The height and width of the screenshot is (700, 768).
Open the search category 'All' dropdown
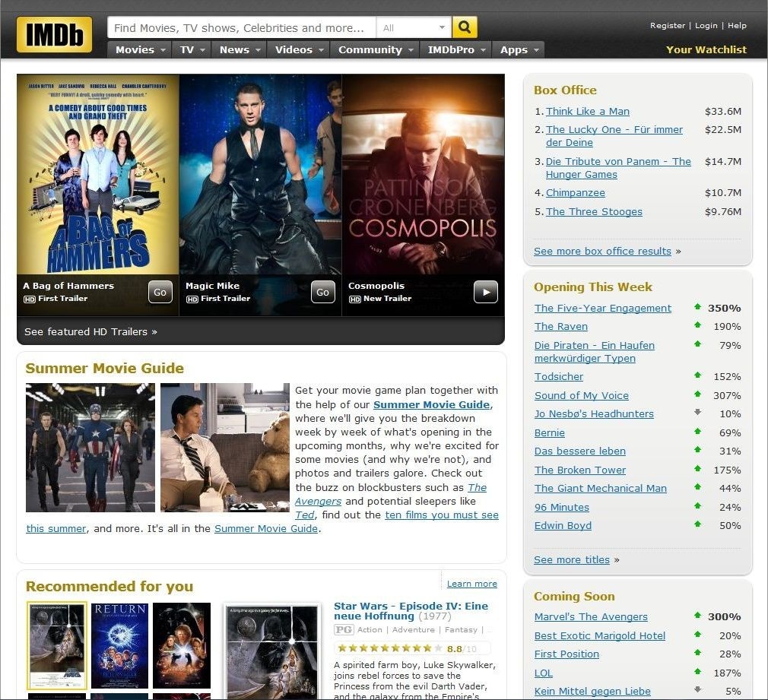coord(414,27)
